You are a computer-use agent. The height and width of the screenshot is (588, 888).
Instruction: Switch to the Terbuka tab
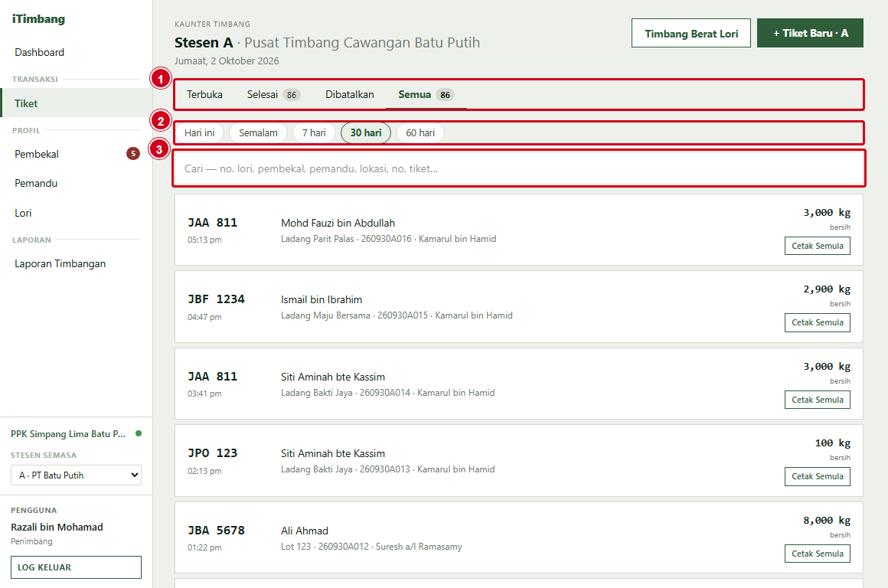[x=204, y=95]
